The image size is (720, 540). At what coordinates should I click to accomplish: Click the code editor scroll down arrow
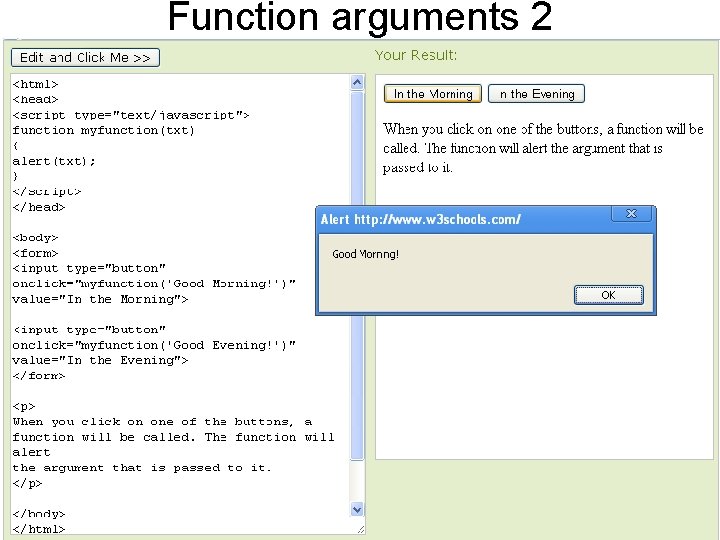point(357,509)
